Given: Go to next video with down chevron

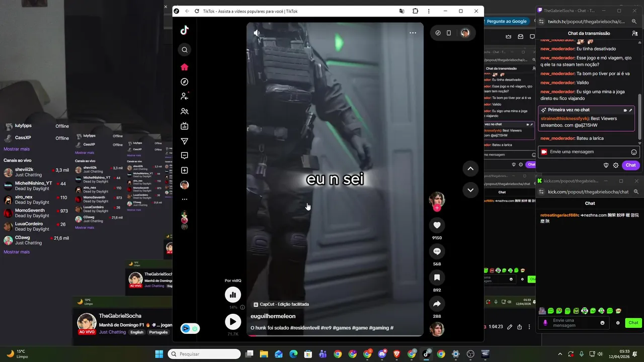Looking at the screenshot, I should coord(470,190).
